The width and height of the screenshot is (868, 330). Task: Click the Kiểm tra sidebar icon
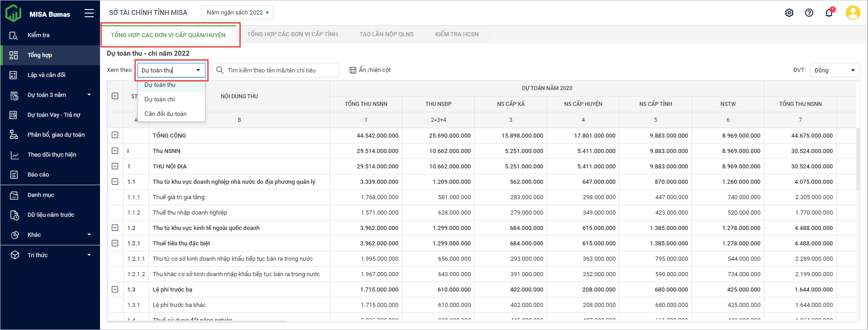14,35
